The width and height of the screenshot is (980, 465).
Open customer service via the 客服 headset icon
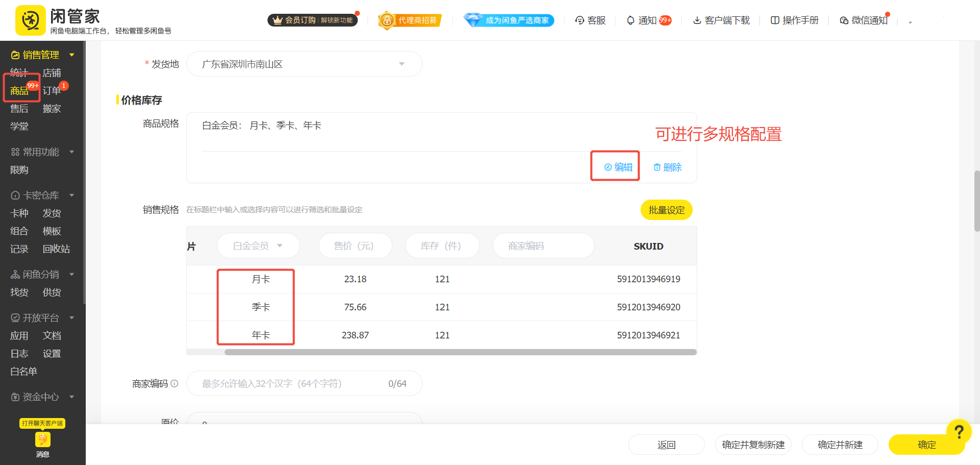(579, 20)
